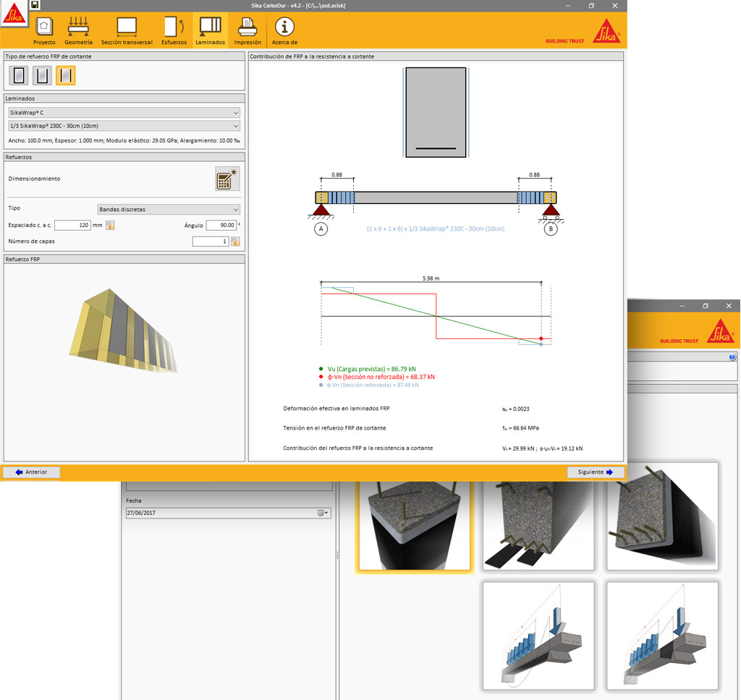Viewport: 741px width, 700px height.
Task: Click the "Contribución del refuerzo FRP" result line
Action: [358, 448]
